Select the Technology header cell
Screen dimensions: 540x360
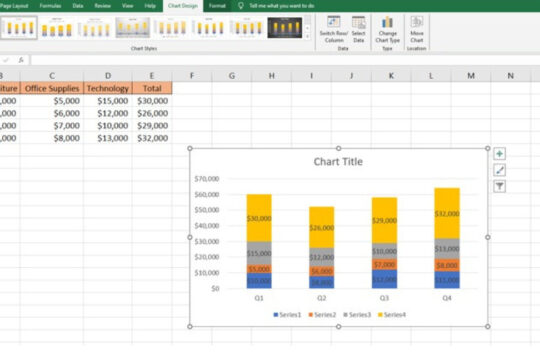(108, 88)
